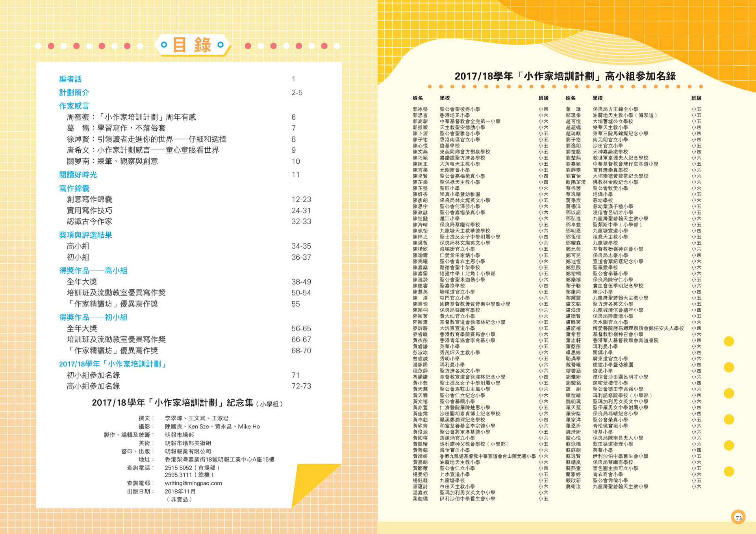This screenshot has height=534, width=756.
Task: Click page range 68-70 in contents
Action: tap(301, 350)
